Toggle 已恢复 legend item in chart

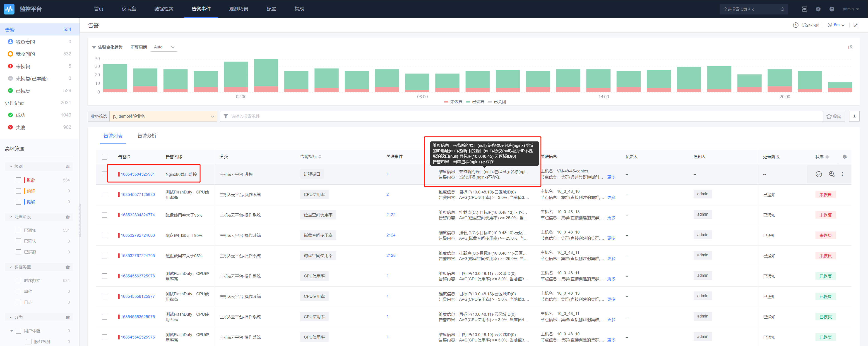[475, 102]
